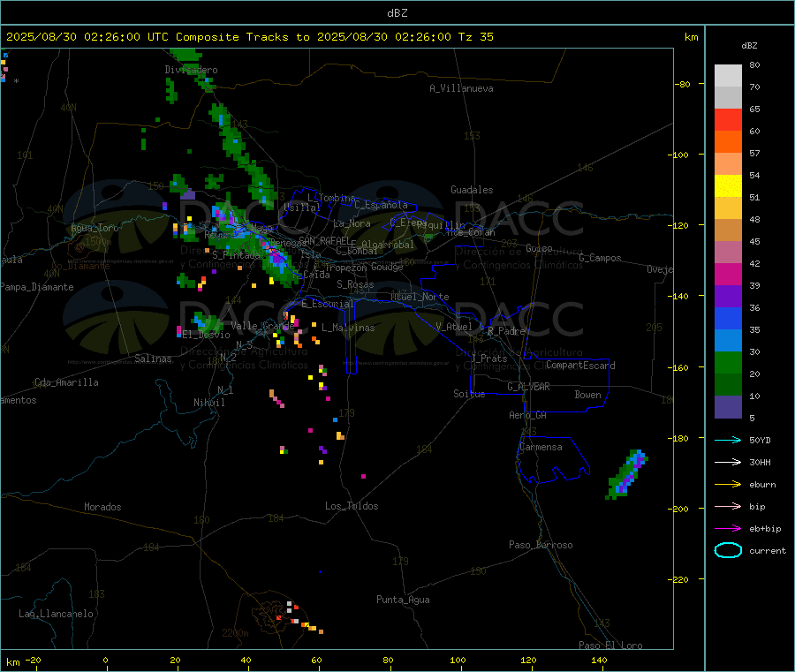The image size is (795, 672).
Task: Click the dBZ title at top
Action: point(397,13)
